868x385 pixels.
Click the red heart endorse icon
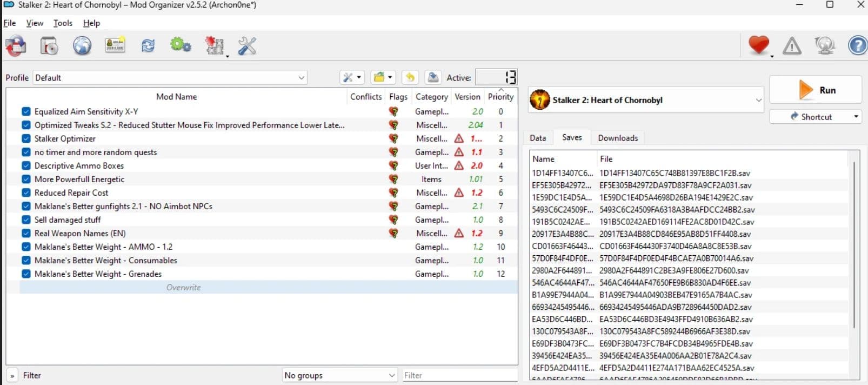click(x=758, y=45)
